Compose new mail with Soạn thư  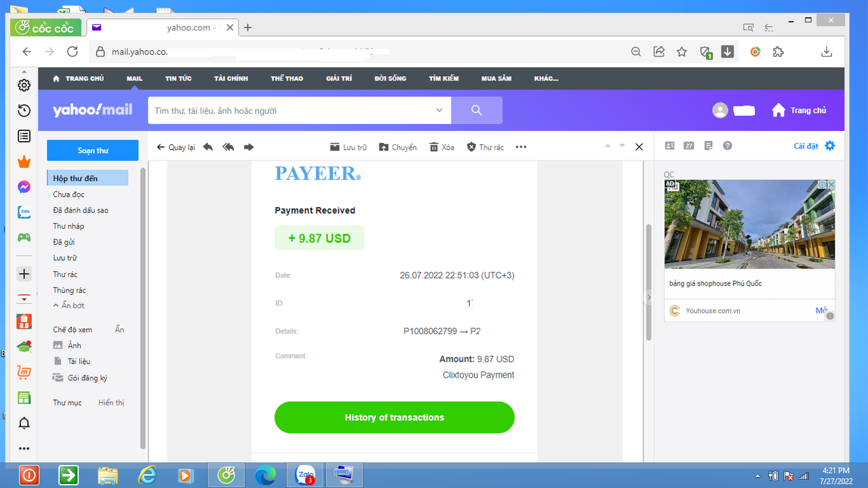tap(93, 150)
